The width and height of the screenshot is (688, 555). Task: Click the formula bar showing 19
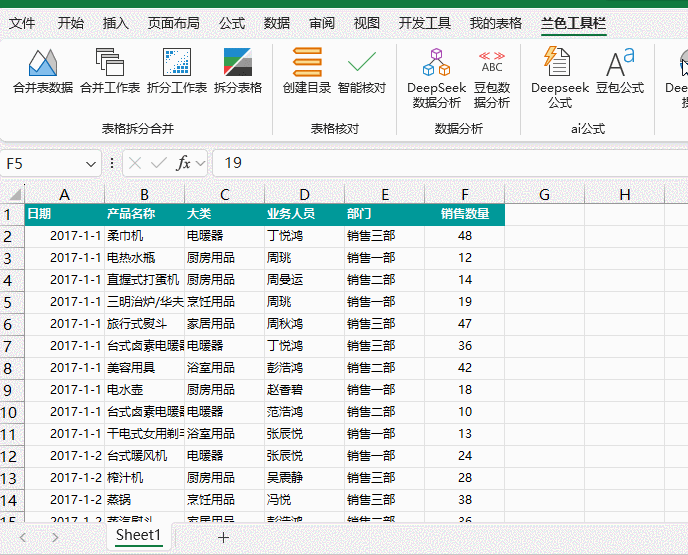click(448, 163)
